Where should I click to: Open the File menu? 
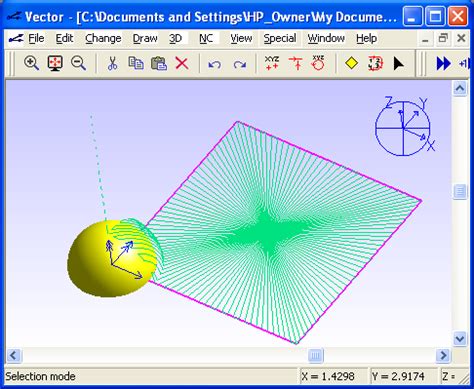click(x=36, y=39)
